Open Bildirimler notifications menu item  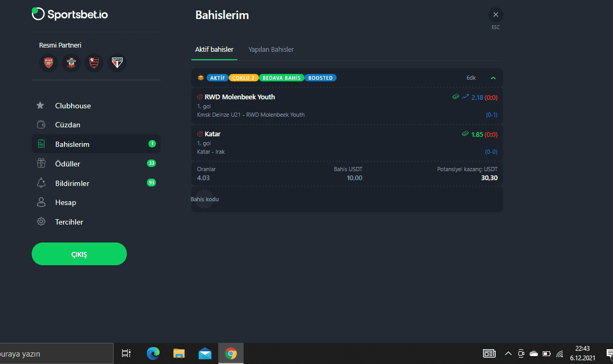(96, 183)
